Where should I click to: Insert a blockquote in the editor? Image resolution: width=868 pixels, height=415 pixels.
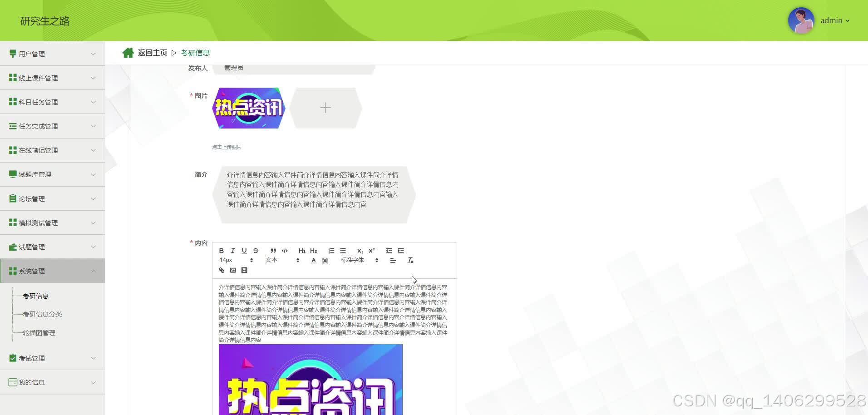point(273,251)
